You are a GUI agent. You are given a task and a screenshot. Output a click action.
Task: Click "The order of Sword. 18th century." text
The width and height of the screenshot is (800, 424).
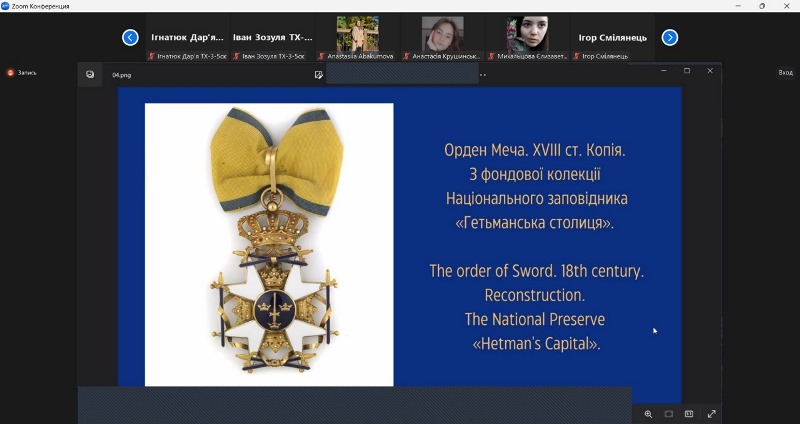click(x=536, y=271)
